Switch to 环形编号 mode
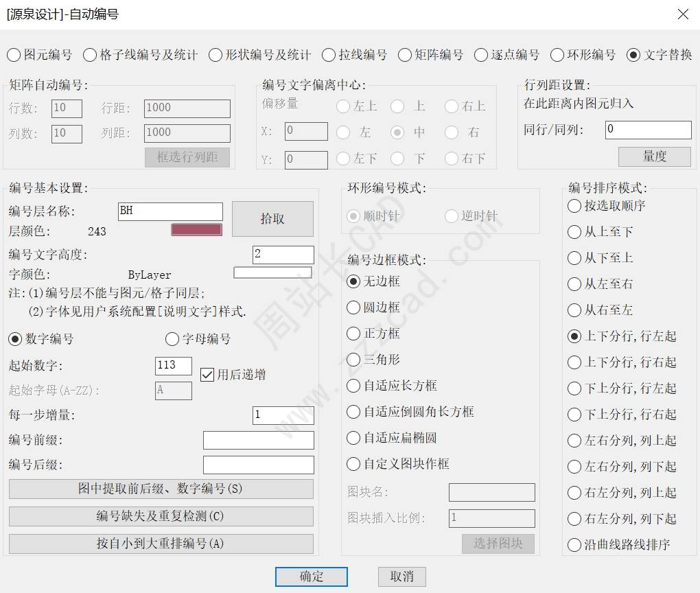The width and height of the screenshot is (700, 593). (x=583, y=55)
